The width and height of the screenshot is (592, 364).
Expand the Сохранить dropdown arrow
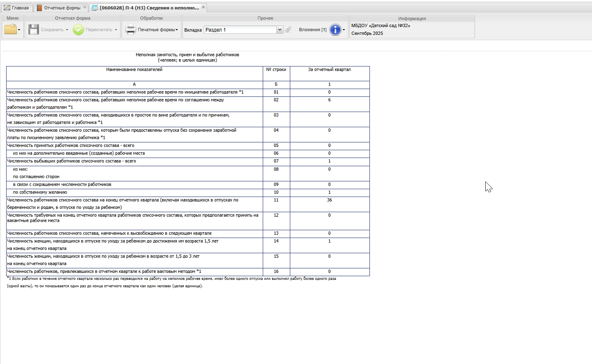point(67,30)
